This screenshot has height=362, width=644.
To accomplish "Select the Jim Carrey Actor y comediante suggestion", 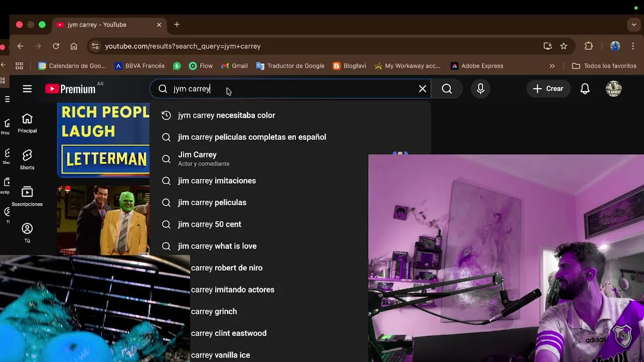I will tap(259, 159).
